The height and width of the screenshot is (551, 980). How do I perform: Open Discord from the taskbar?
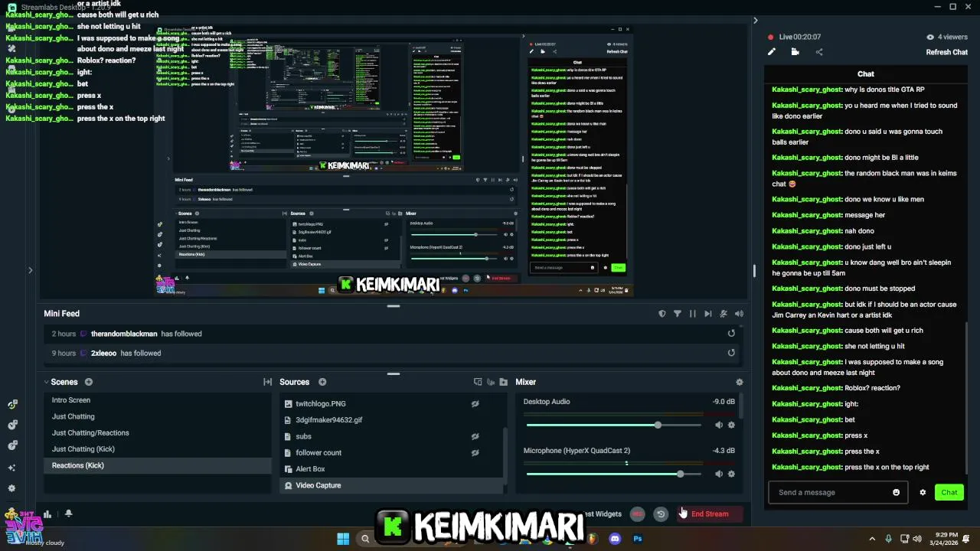click(x=615, y=539)
